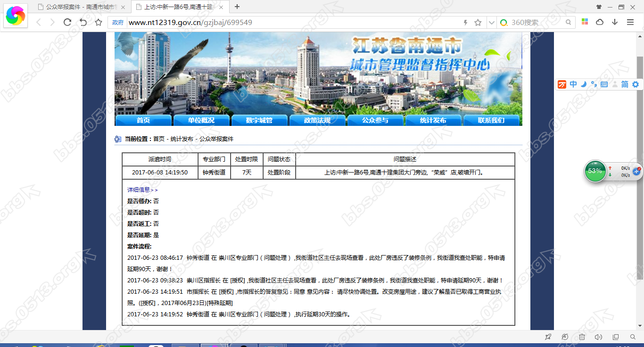Switch simplified/traditional with the 简 icon
The height and width of the screenshot is (347, 644).
click(x=625, y=84)
